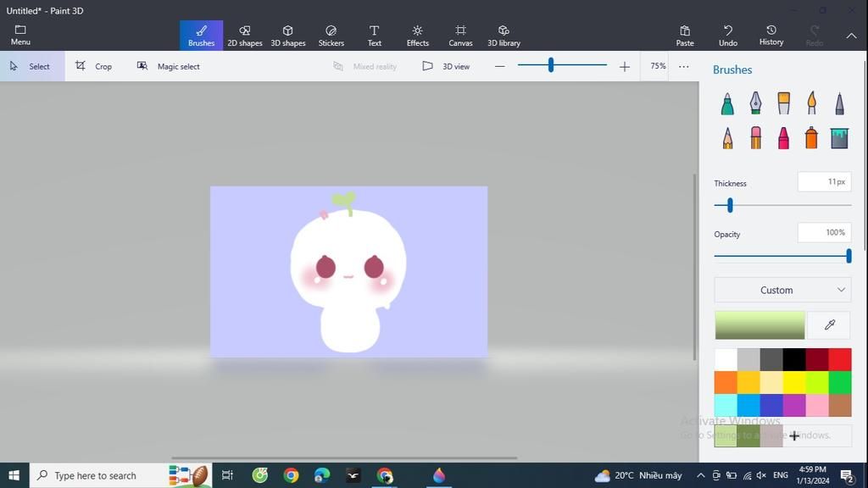868x488 pixels.
Task: Open the Canvas tab
Action: pyautogui.click(x=460, y=36)
